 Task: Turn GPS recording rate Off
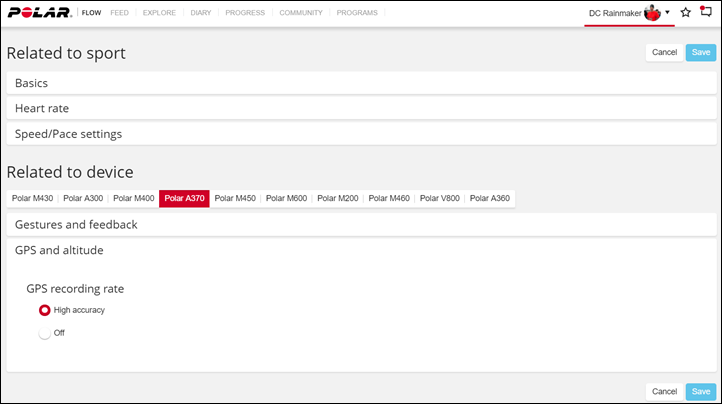tap(45, 333)
